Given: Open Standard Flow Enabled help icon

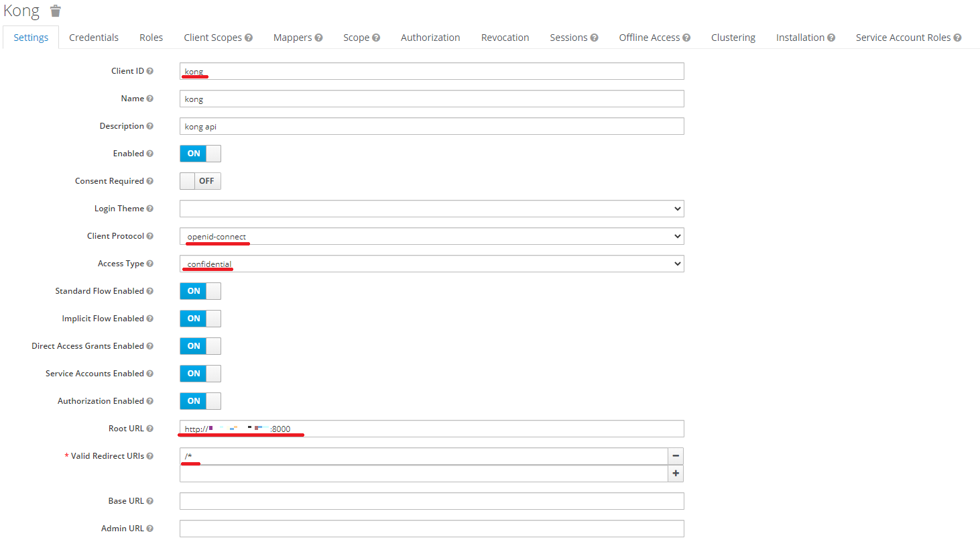Looking at the screenshot, I should (150, 291).
